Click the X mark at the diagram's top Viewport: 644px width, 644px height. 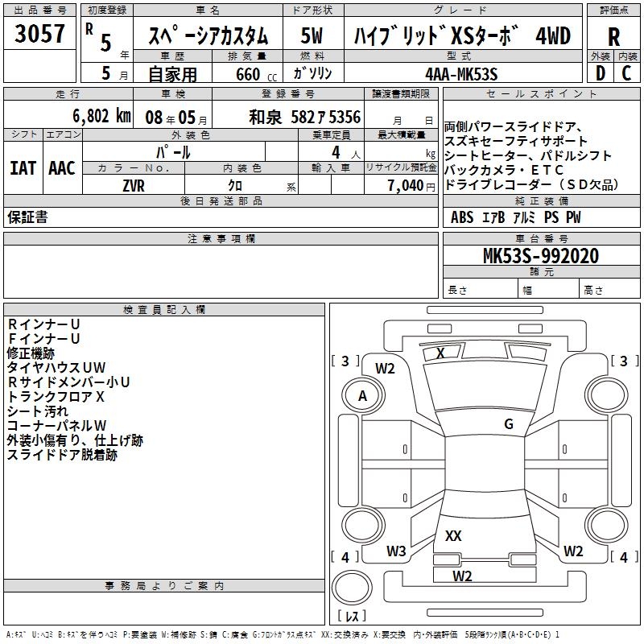[440, 353]
